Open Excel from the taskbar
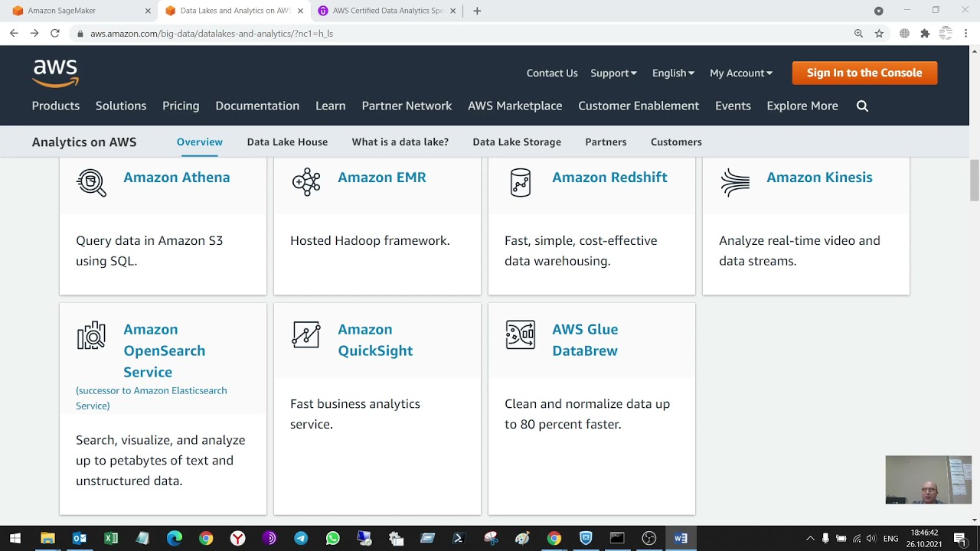Viewport: 980px width, 551px height. [111, 538]
